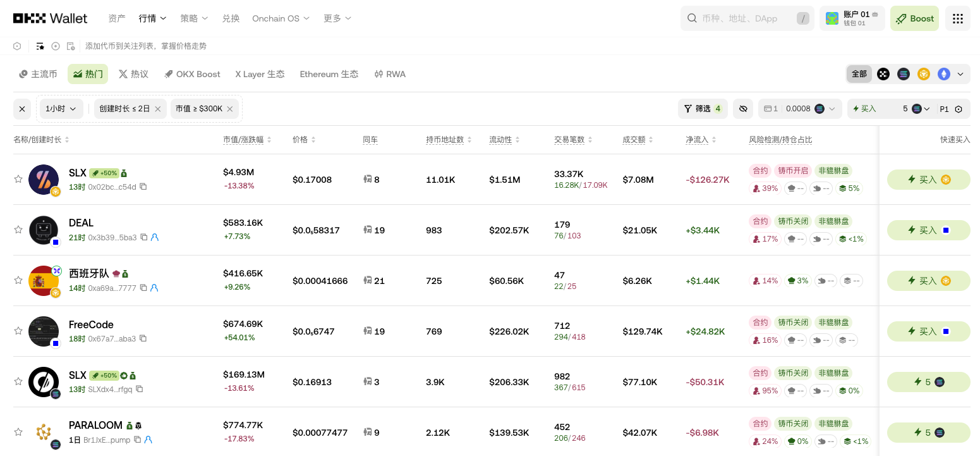Click person icon beside PARALOOM address
Image resolution: width=980 pixels, height=456 pixels.
click(x=148, y=440)
